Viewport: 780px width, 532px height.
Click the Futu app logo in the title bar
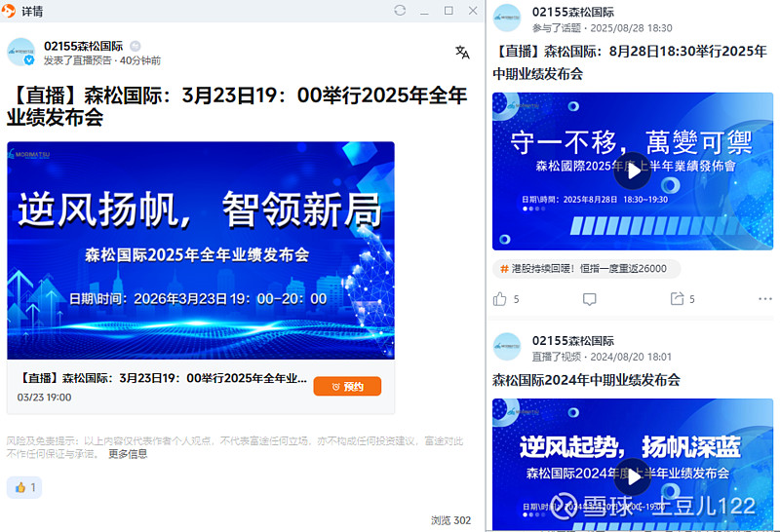(9, 11)
